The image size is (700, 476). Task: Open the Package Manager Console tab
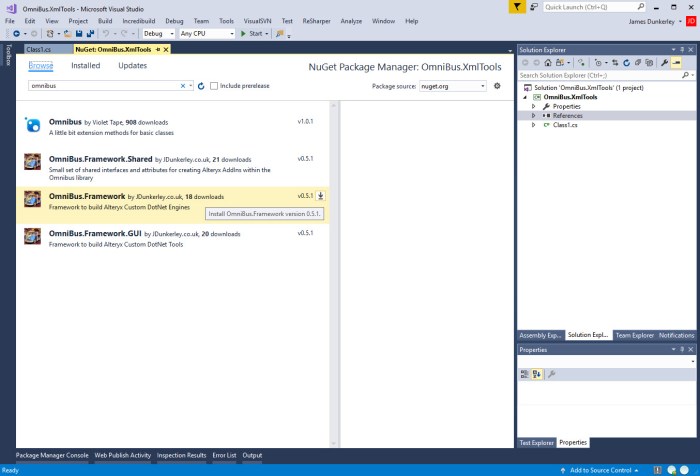(x=52, y=455)
